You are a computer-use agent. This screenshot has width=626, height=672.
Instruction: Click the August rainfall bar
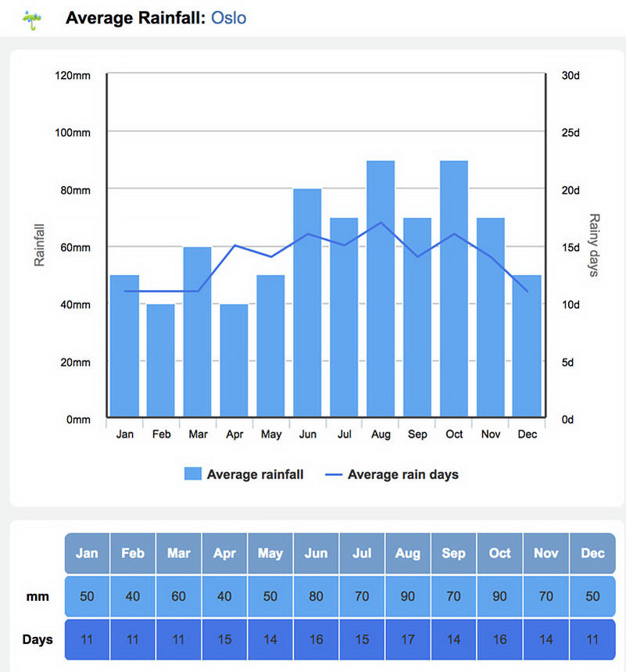[381, 289]
